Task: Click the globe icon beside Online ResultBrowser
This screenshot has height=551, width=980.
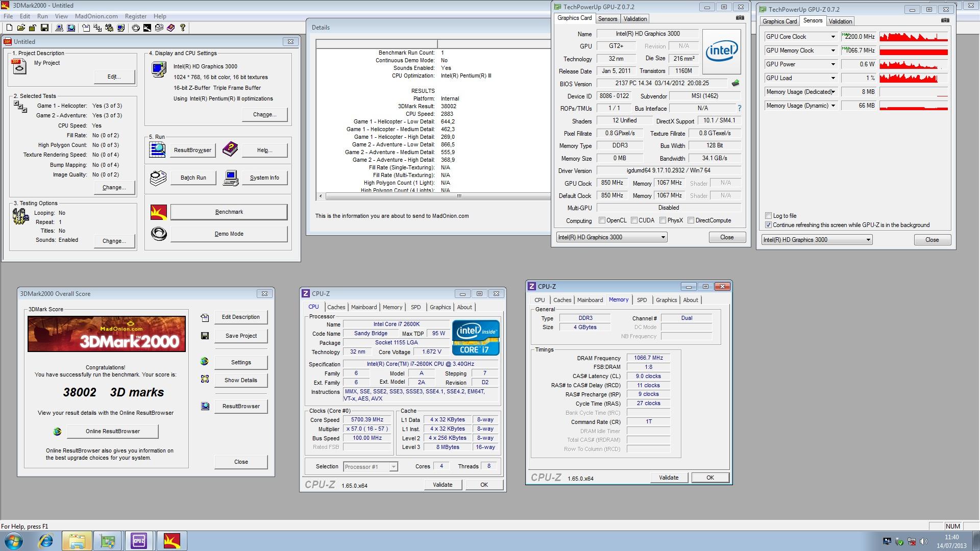Action: click(57, 431)
